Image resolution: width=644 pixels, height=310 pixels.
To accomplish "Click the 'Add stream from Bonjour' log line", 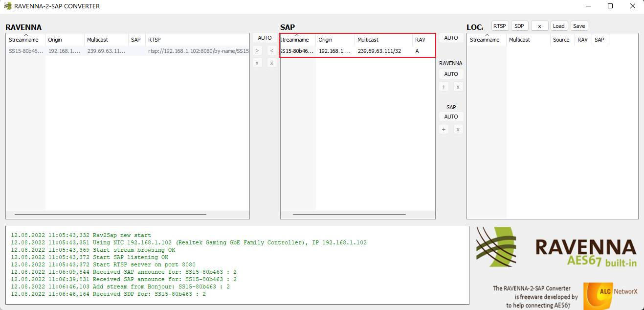I will pos(120,286).
